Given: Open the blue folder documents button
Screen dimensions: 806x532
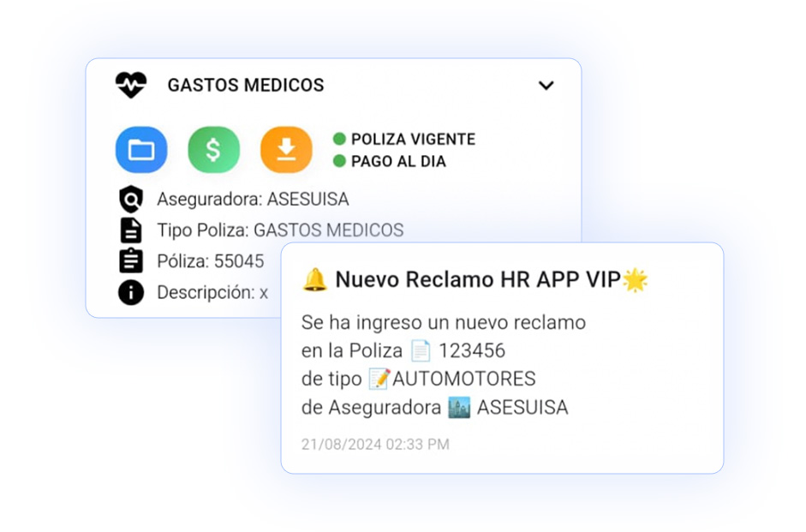Looking at the screenshot, I should 141,150.
